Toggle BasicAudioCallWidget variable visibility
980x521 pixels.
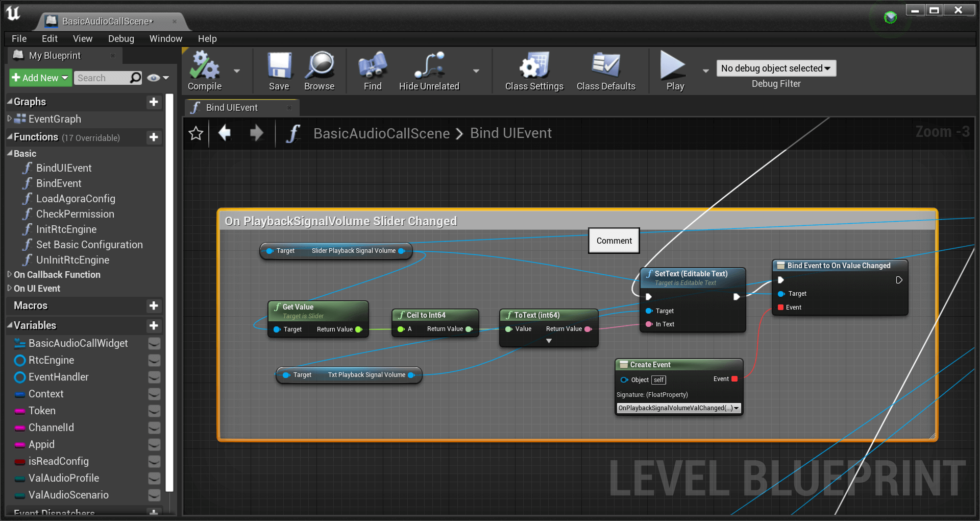point(154,344)
